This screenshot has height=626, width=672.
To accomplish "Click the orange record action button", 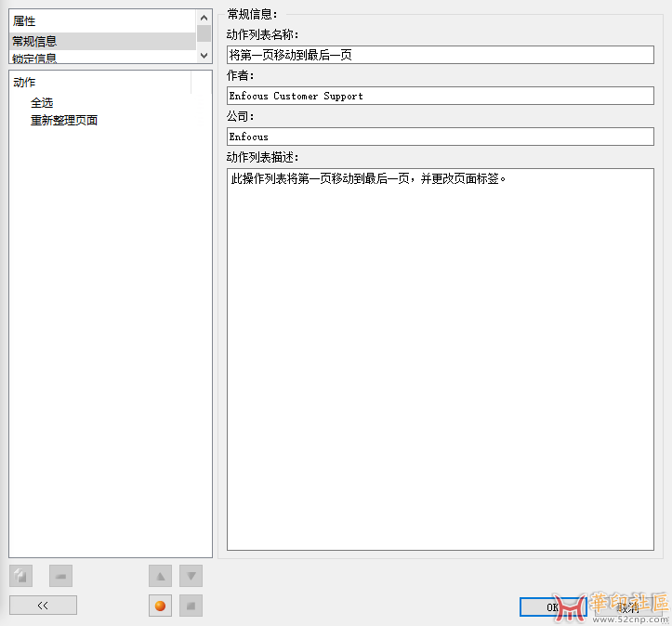I will point(160,606).
